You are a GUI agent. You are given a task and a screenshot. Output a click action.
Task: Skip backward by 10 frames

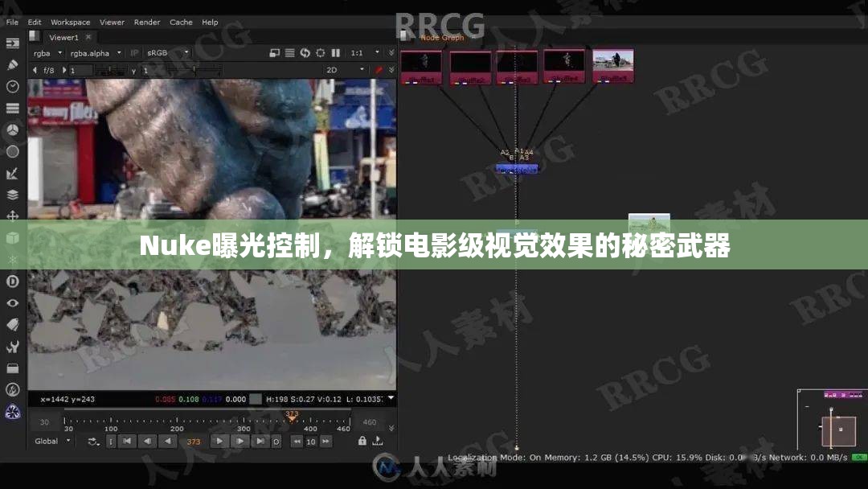297,442
